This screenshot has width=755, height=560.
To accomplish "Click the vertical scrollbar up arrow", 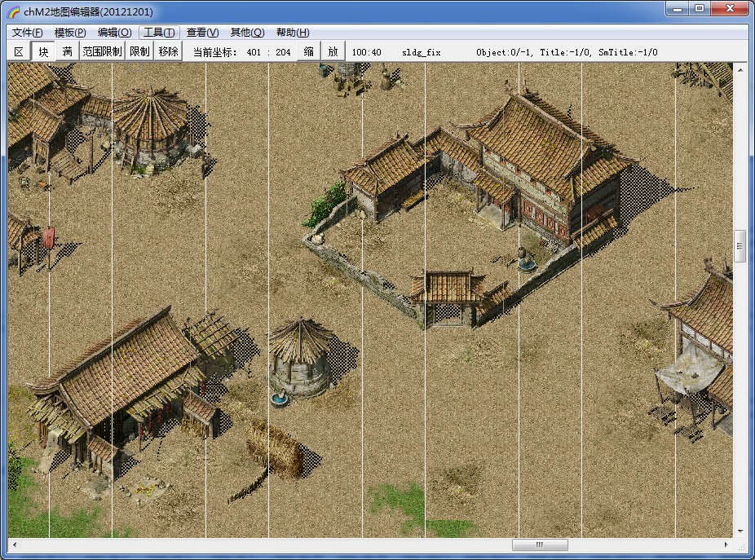I will coord(740,69).
